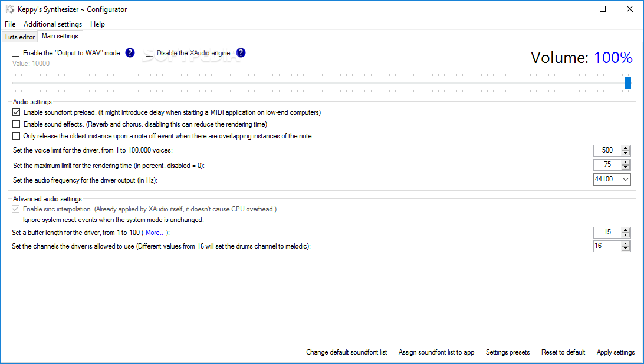This screenshot has height=364, width=644.
Task: Click the Audio settings group label
Action: 32,102
